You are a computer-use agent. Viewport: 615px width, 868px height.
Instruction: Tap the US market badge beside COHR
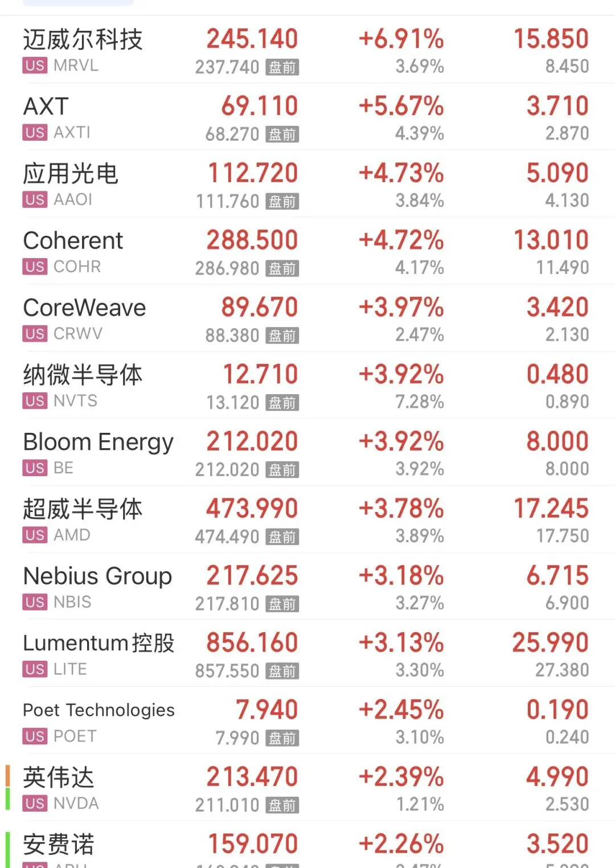35,267
